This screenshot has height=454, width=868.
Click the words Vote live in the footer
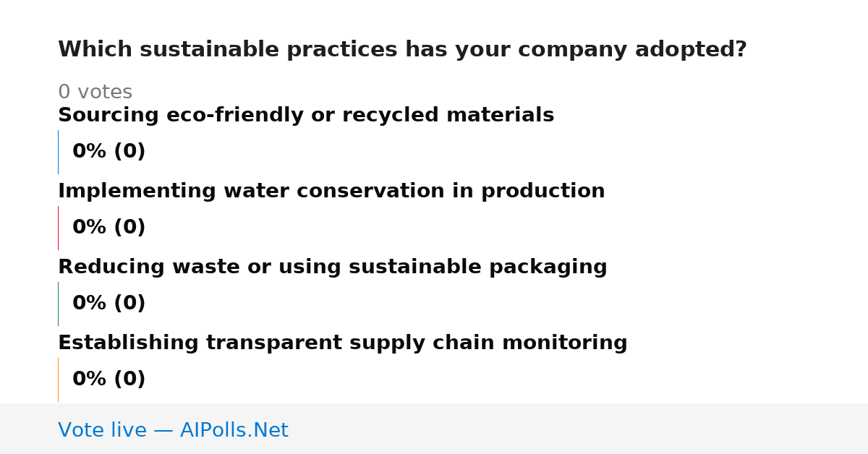pyautogui.click(x=102, y=430)
